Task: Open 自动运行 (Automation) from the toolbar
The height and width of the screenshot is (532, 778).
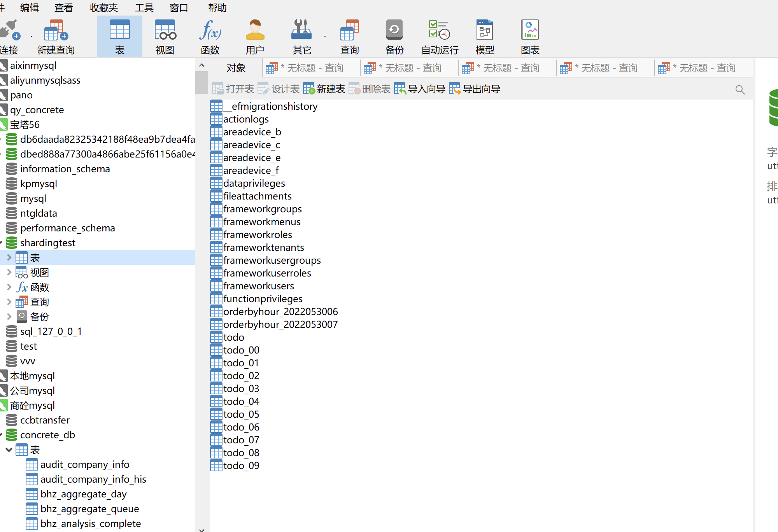Action: tap(438, 36)
